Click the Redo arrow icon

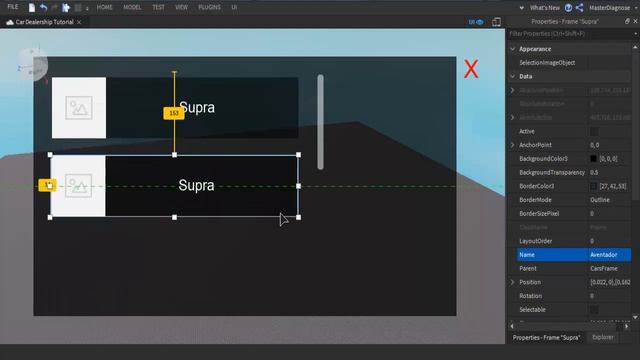[x=54, y=7]
